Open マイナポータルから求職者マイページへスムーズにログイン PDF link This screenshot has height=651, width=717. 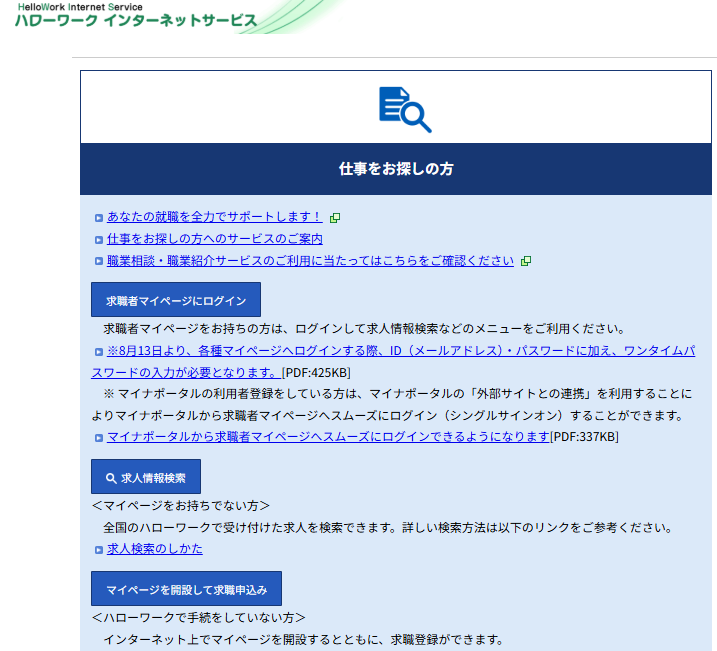click(x=328, y=437)
